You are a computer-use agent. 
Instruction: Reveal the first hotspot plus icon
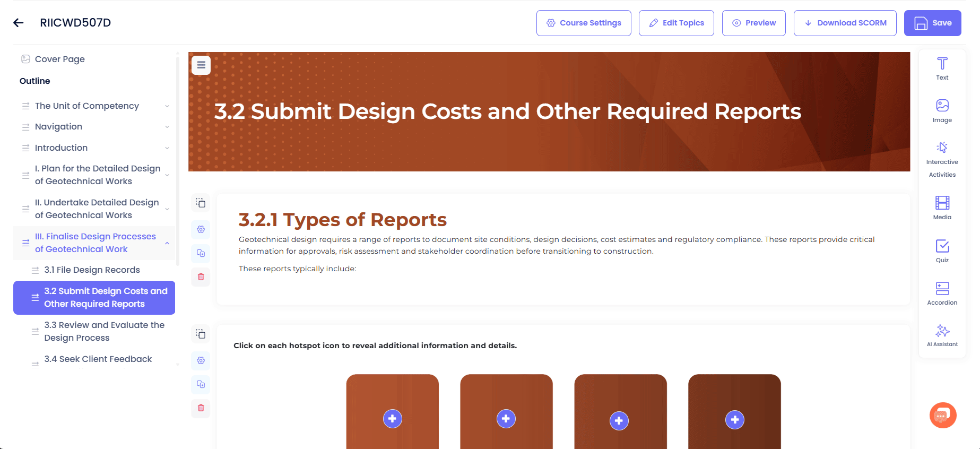[x=392, y=419]
